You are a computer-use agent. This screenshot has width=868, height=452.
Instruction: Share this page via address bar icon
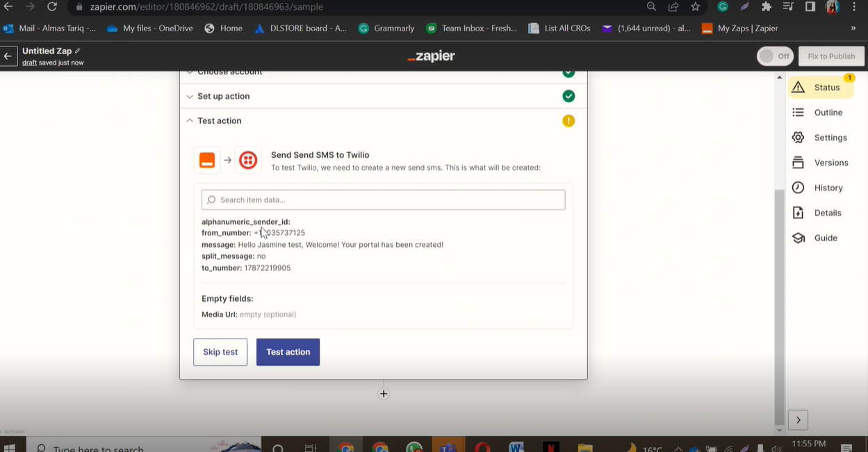click(673, 6)
